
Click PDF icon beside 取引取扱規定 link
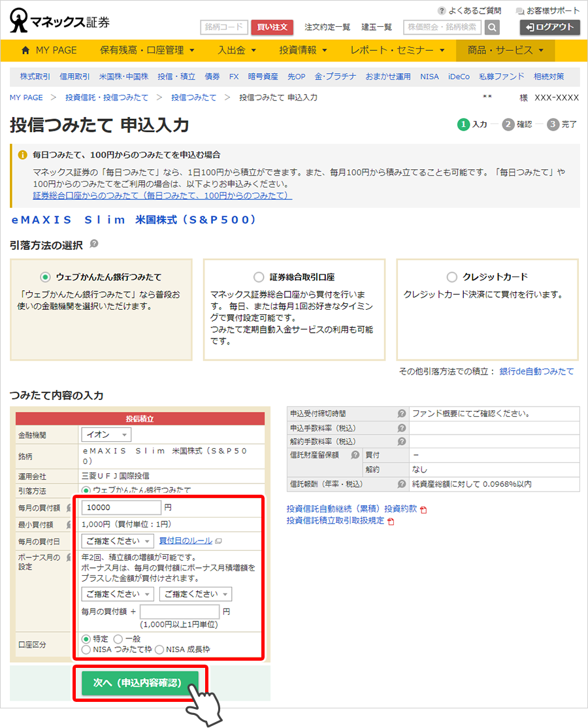[391, 521]
